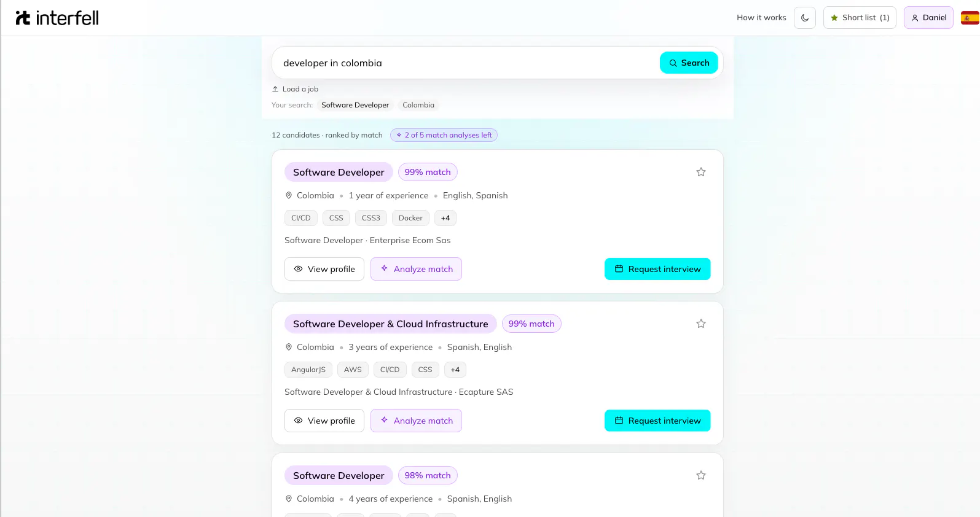The width and height of the screenshot is (980, 517).
Task: Expand +4 skills after Docker tag
Action: point(445,218)
